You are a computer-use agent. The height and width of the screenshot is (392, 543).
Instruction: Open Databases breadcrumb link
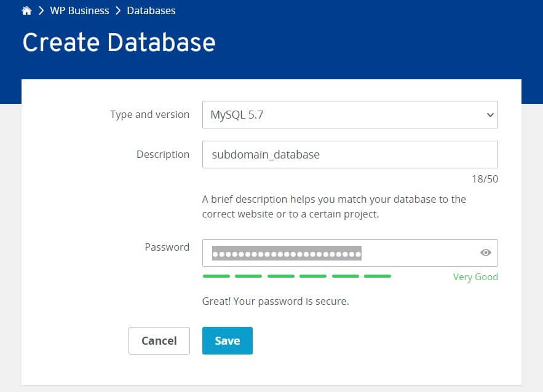(151, 10)
